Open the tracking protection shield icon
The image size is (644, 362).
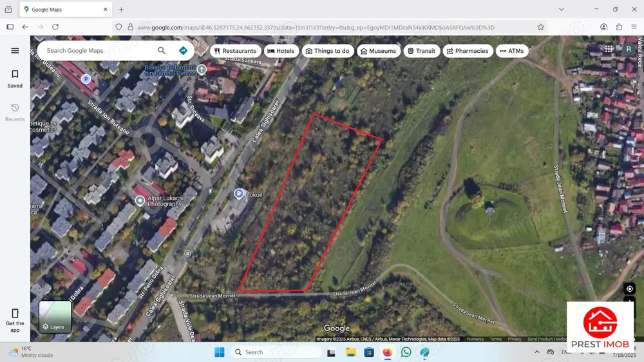pos(118,27)
